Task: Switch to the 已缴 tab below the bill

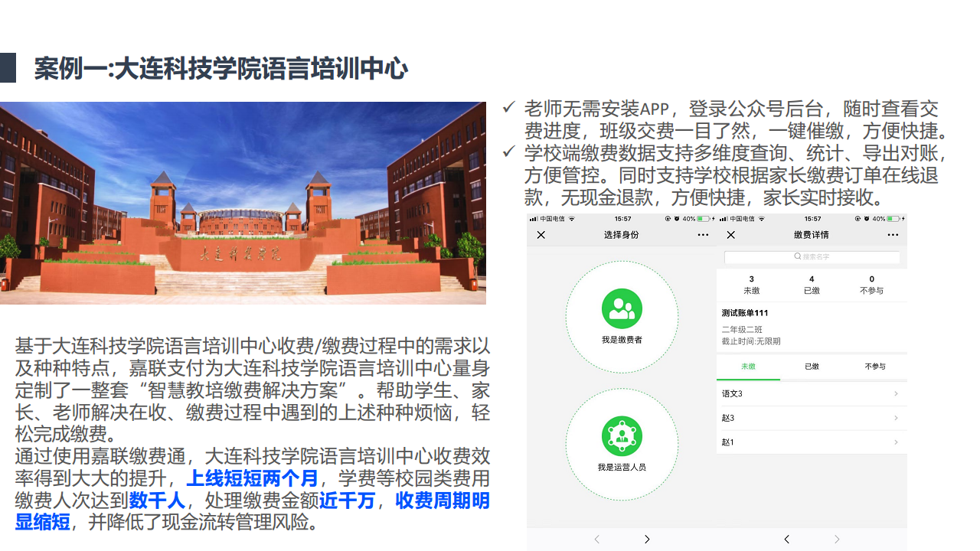Action: tap(812, 367)
